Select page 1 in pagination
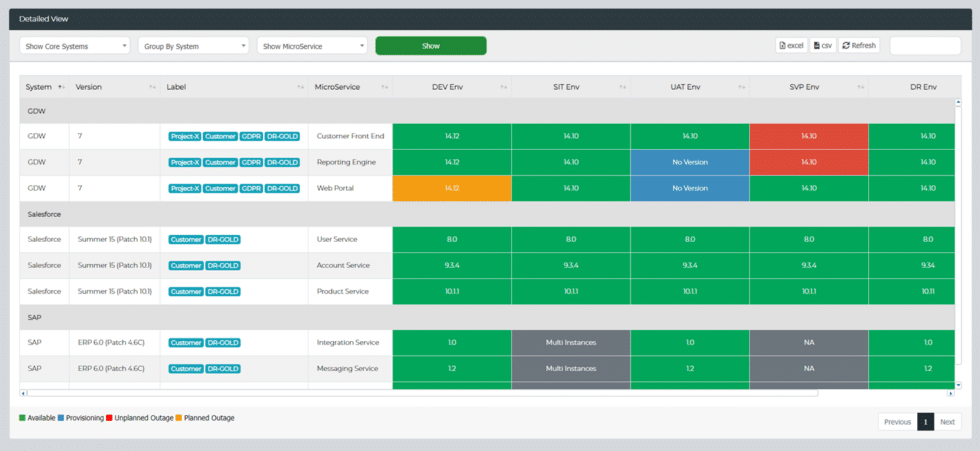The height and width of the screenshot is (451, 980). coord(925,422)
